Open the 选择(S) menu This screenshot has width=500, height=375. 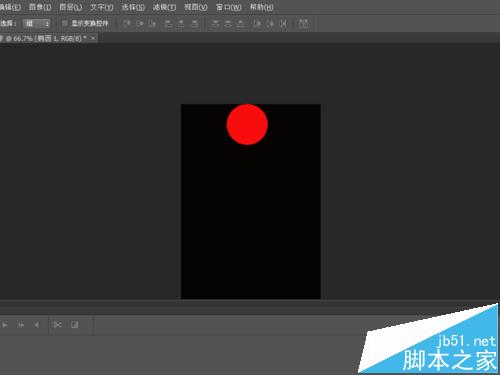133,7
